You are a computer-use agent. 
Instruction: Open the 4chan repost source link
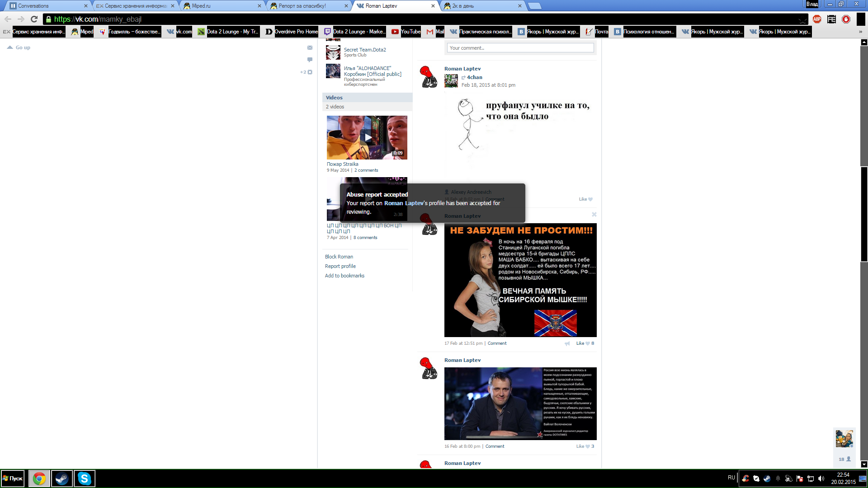[474, 77]
